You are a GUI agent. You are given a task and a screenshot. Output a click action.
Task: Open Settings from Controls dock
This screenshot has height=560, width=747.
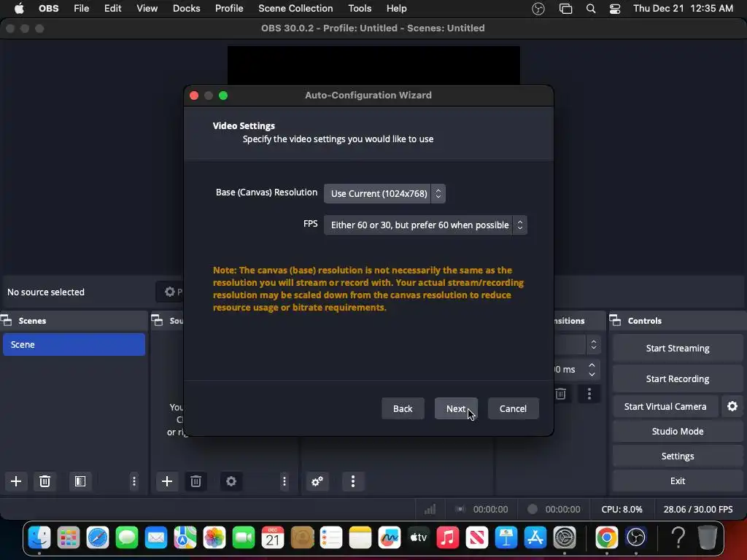[x=678, y=456]
